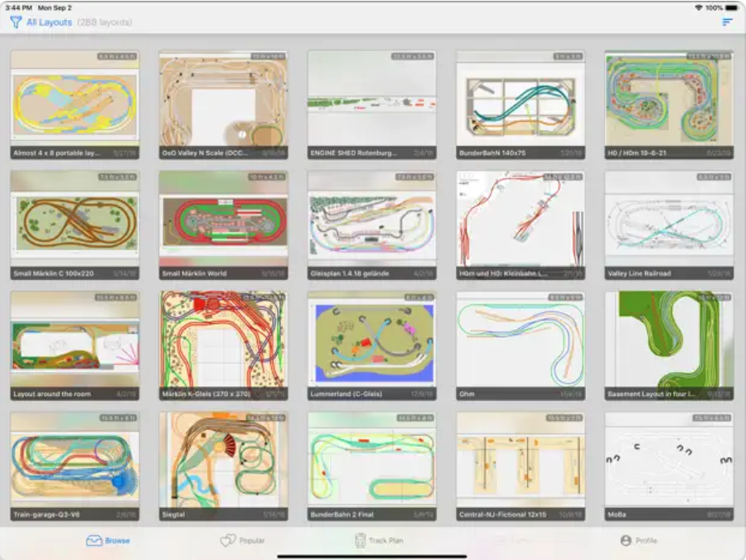Open the BunderBahn 2 Final layout
The height and width of the screenshot is (560, 746).
point(371,466)
